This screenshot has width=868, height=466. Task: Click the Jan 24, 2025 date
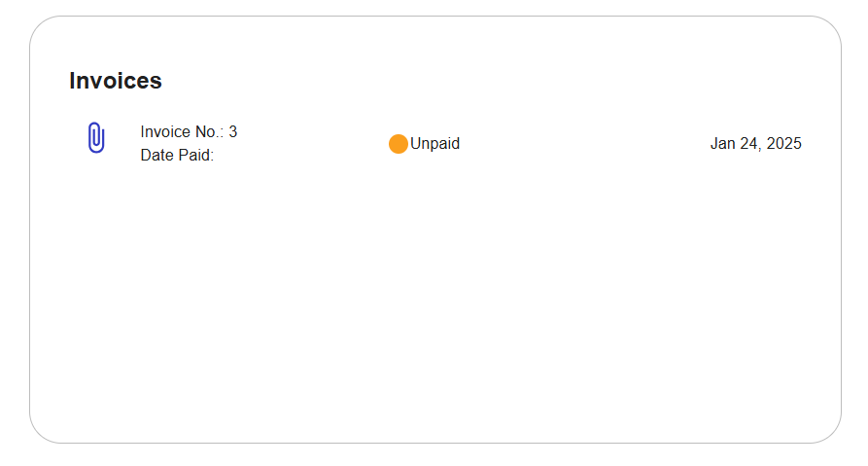[x=755, y=144]
